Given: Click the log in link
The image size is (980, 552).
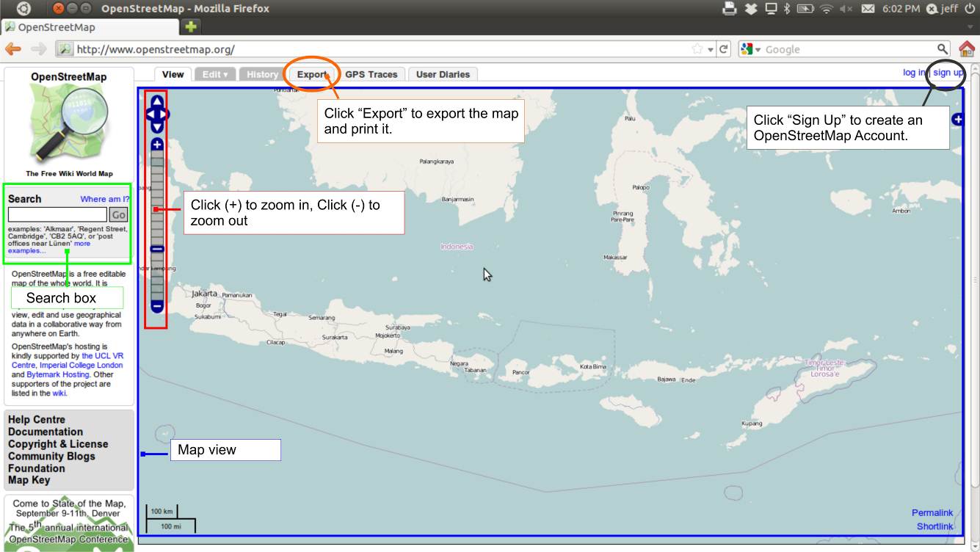Looking at the screenshot, I should pyautogui.click(x=914, y=73).
